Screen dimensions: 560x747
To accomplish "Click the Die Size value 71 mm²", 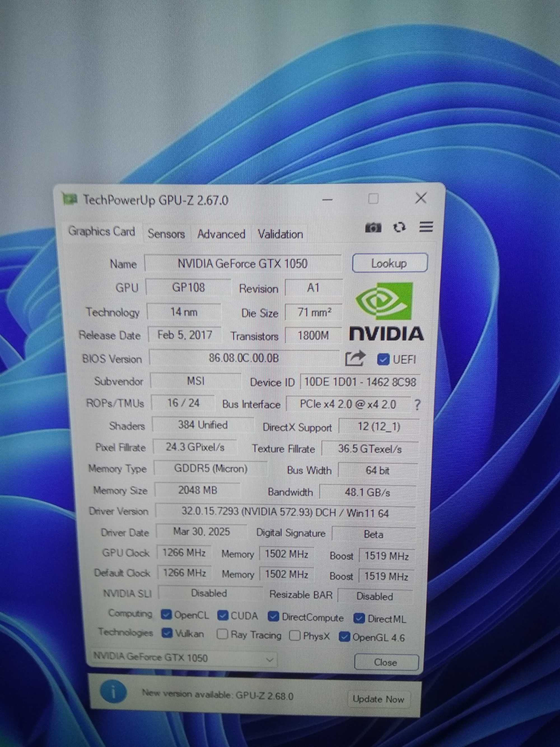I will 314,312.
